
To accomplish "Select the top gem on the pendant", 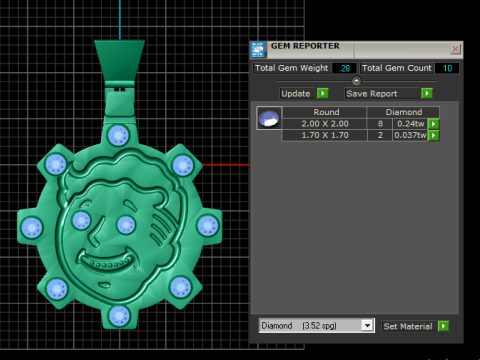I will pos(118,135).
